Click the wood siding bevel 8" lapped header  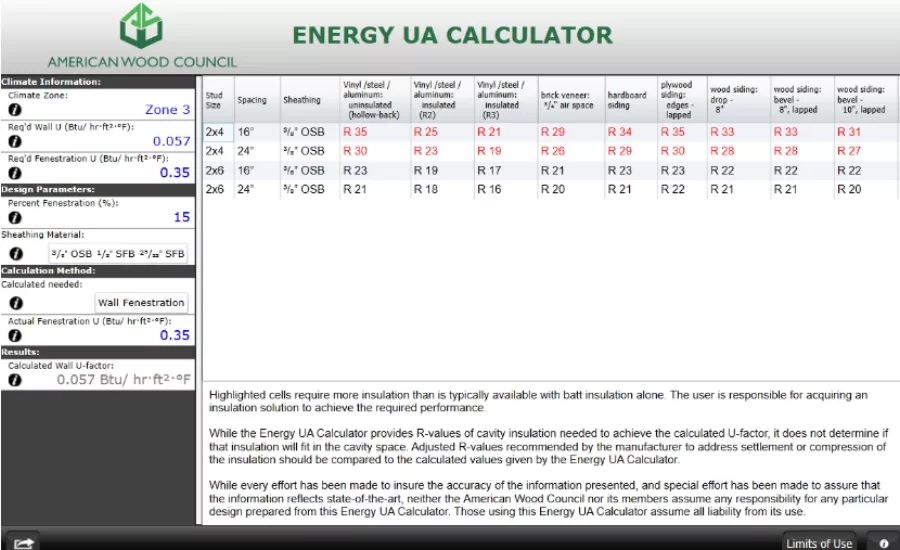[802, 99]
